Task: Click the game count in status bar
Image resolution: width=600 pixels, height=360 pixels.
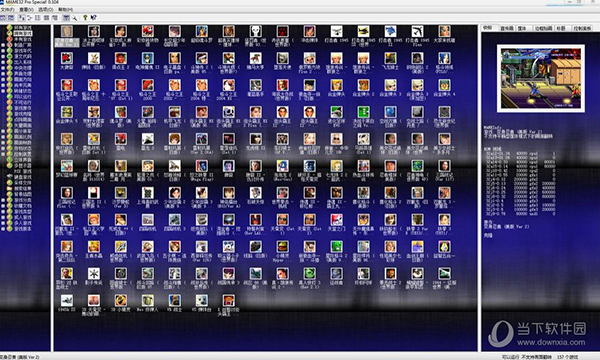Action: (x=567, y=357)
